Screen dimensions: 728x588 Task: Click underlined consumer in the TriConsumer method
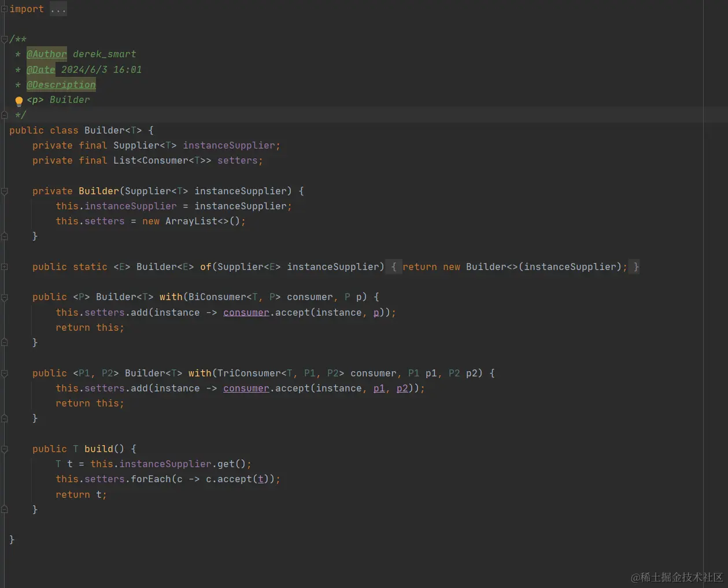coord(246,388)
